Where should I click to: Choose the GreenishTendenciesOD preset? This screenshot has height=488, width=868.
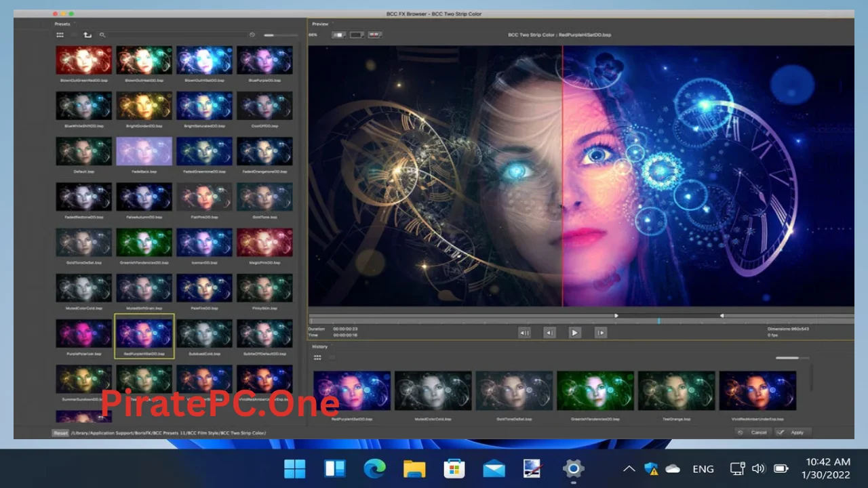pos(144,242)
